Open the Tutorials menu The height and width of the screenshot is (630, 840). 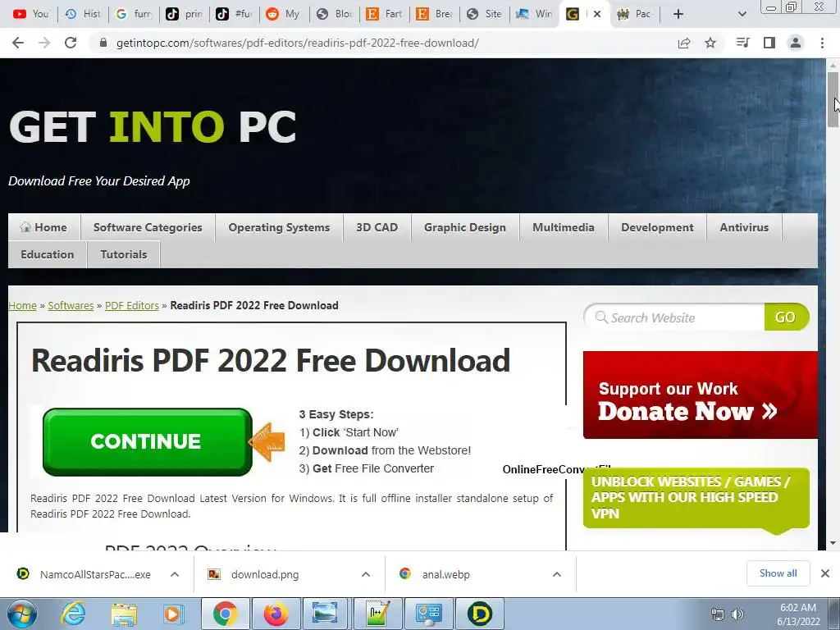tap(124, 254)
